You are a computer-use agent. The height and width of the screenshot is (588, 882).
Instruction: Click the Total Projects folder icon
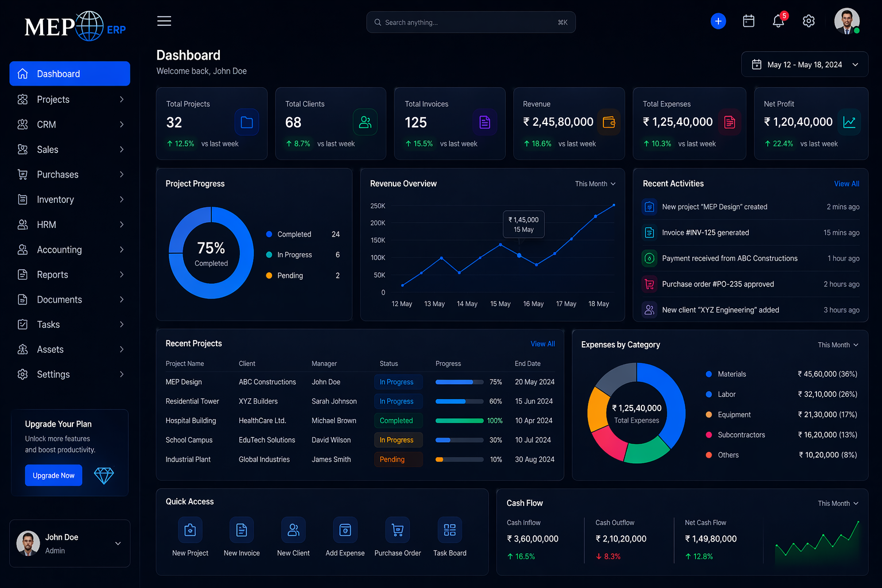(247, 122)
